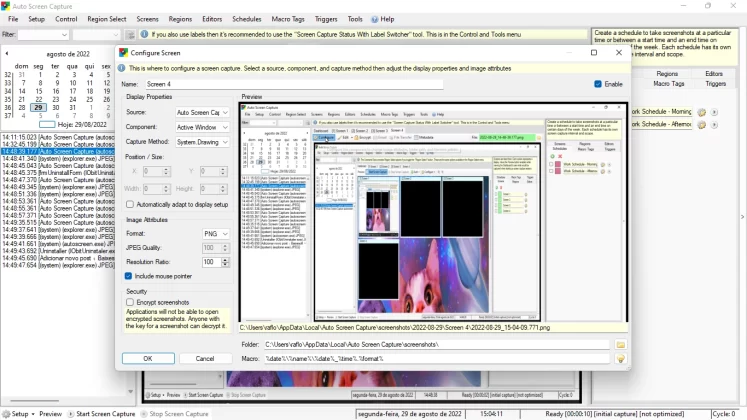Click the OK button

[148, 359]
